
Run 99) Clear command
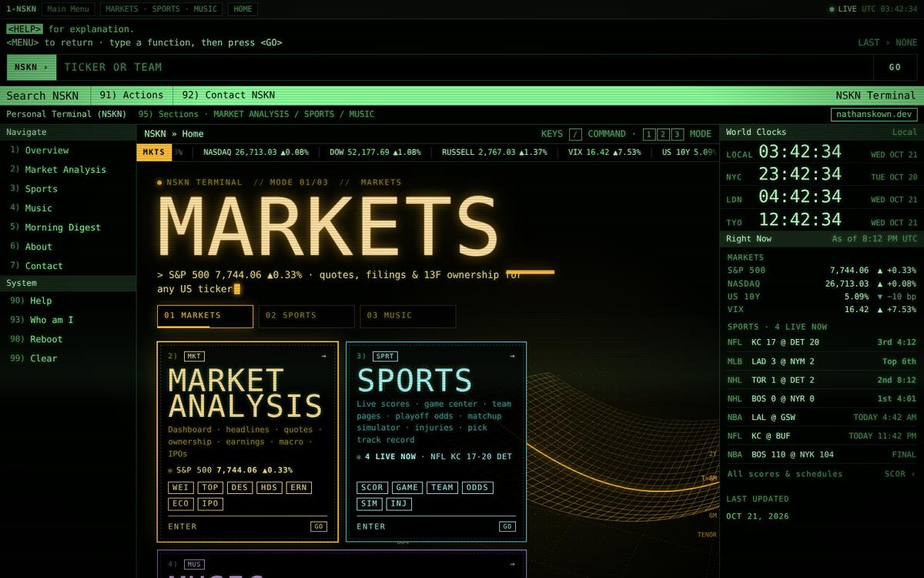tap(68, 358)
